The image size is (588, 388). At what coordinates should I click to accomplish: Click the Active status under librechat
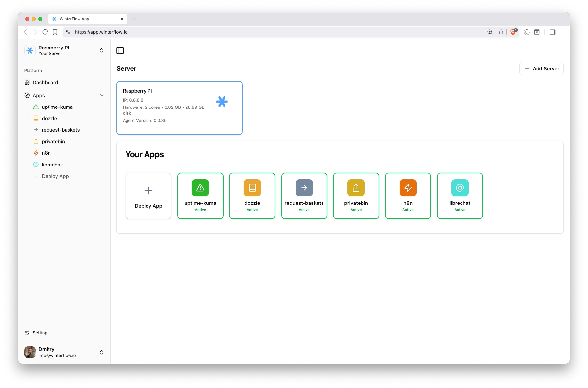tap(460, 210)
